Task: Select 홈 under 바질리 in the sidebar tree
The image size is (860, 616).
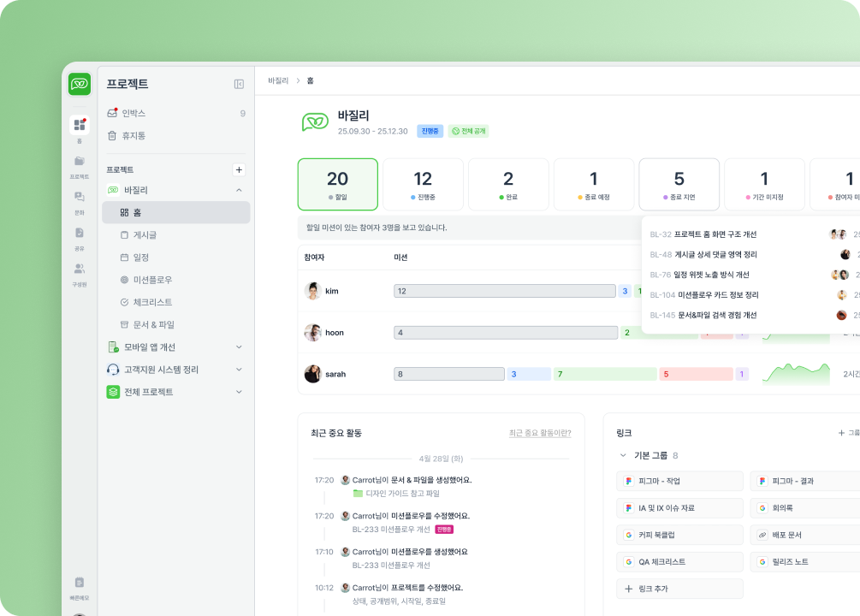Action: (176, 212)
